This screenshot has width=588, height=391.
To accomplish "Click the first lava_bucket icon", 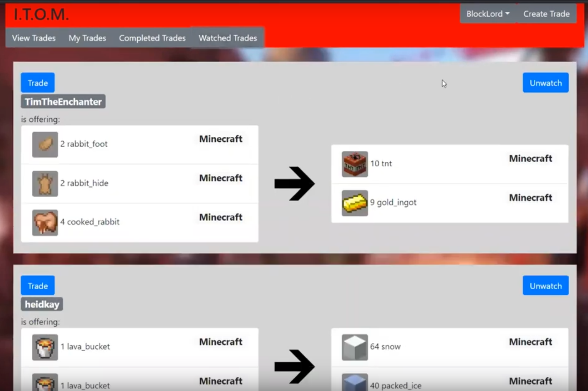I will click(x=45, y=347).
